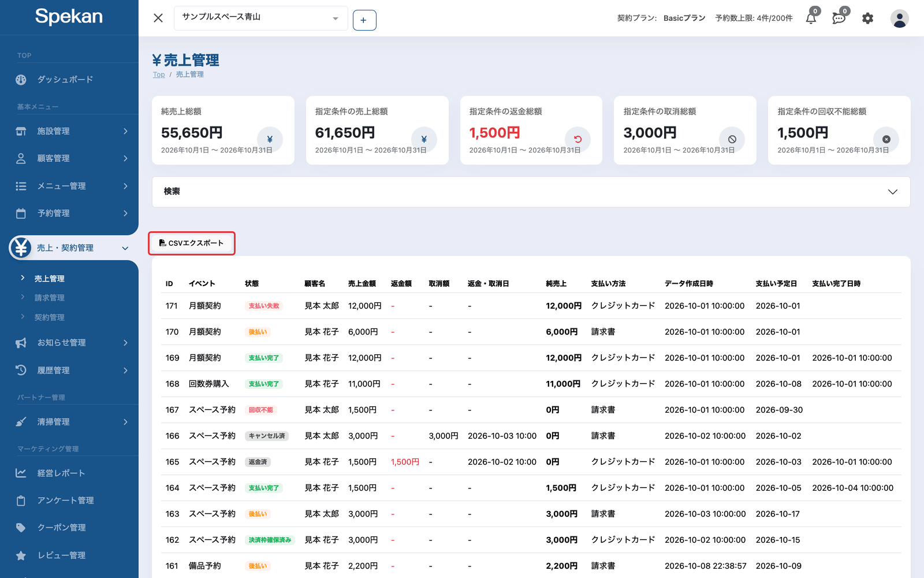This screenshot has height=578, width=924.
Task: Click cancel icon in 指定条件の取消総額 card
Action: point(732,139)
